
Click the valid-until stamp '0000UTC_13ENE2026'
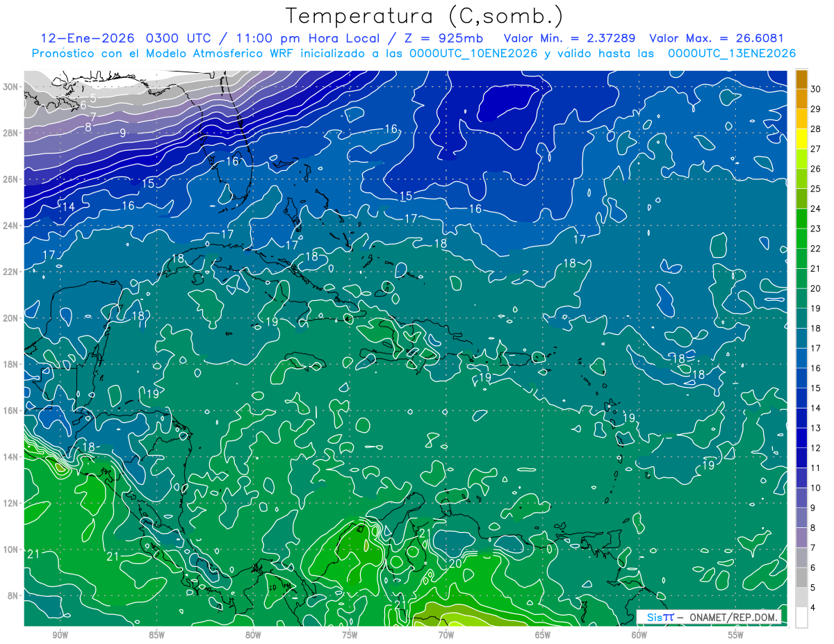pos(732,53)
